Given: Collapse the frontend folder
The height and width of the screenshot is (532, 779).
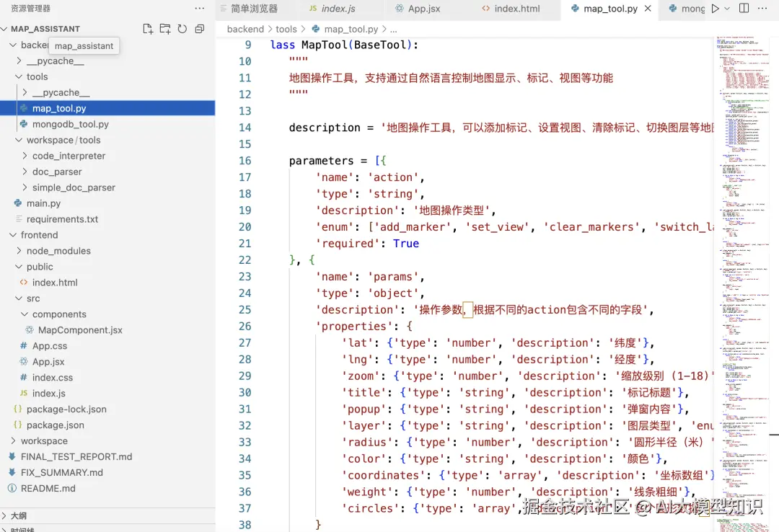Looking at the screenshot, I should pyautogui.click(x=13, y=235).
